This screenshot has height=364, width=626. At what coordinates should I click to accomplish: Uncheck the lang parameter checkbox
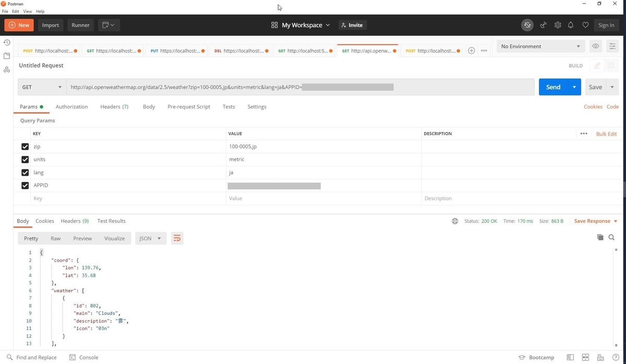tap(25, 172)
